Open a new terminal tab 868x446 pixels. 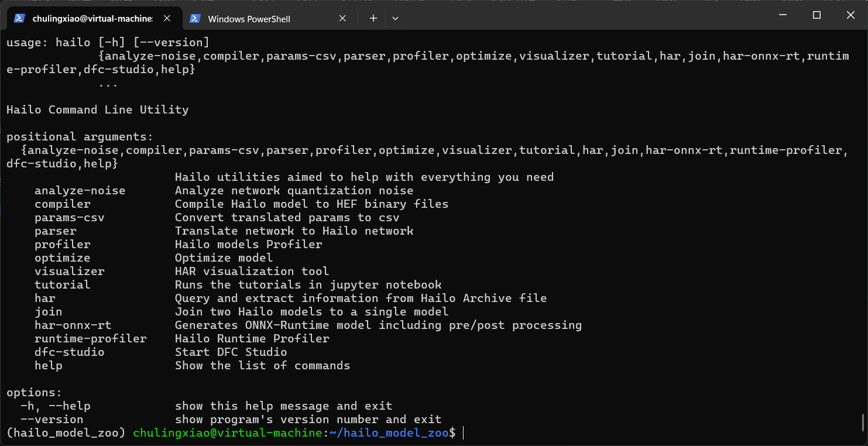pyautogui.click(x=373, y=19)
